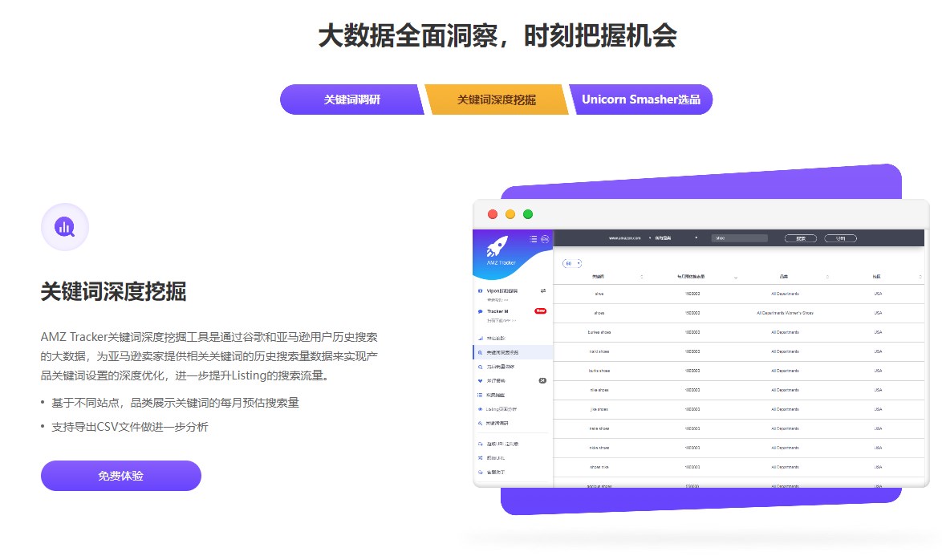
Task: Click the EN language circle icon
Action: point(545,239)
